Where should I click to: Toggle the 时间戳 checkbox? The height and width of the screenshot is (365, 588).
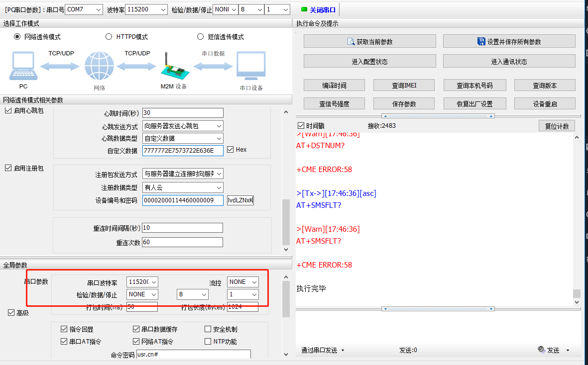coord(301,126)
